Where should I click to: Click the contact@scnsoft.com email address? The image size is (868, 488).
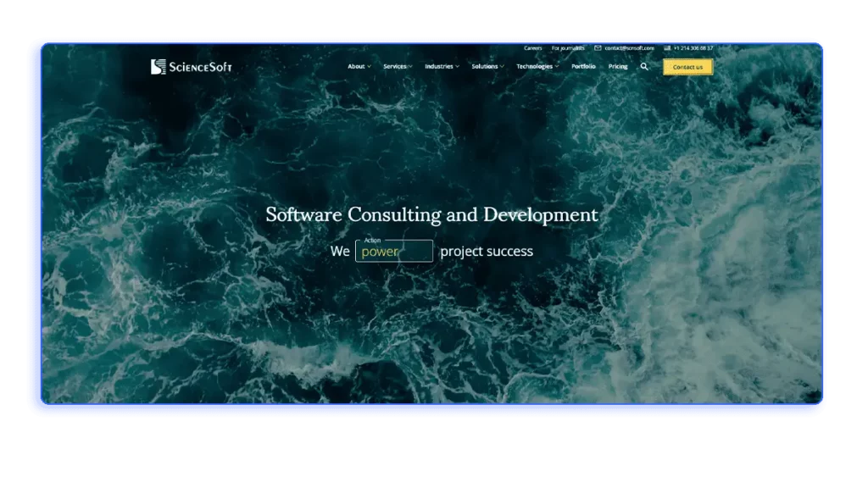(628, 48)
